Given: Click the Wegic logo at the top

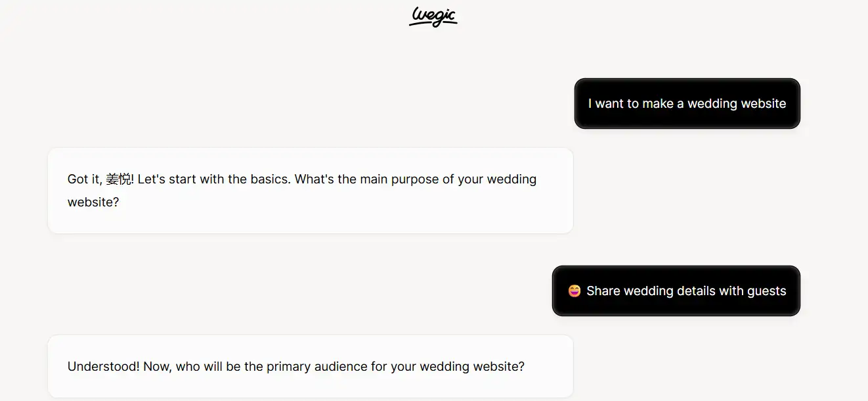Looking at the screenshot, I should point(433,16).
